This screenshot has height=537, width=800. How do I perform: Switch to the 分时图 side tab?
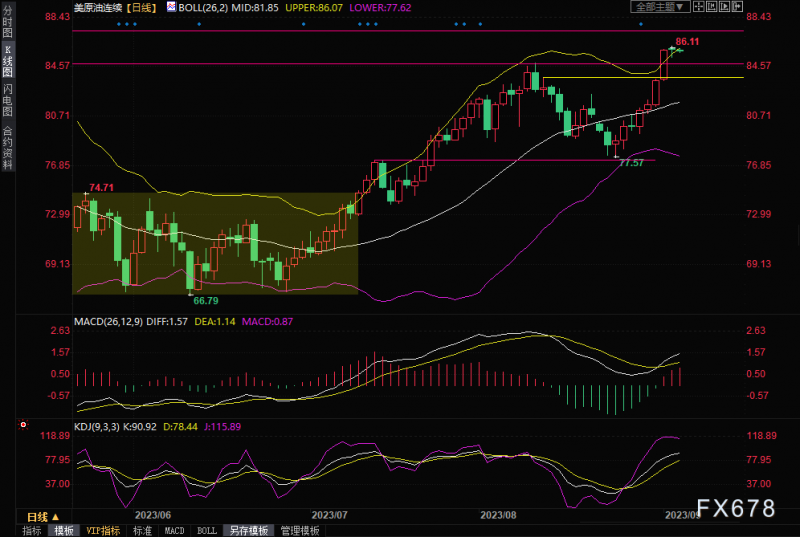[x=8, y=22]
